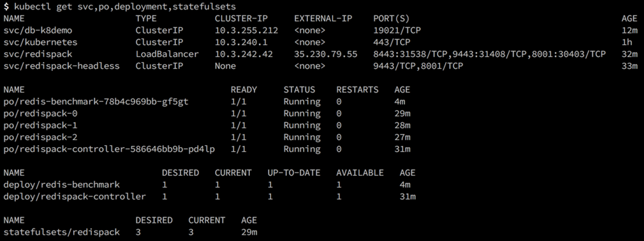Image resolution: width=644 pixels, height=241 pixels.
Task: Click svc/db-k8demo service name
Action: pos(38,31)
